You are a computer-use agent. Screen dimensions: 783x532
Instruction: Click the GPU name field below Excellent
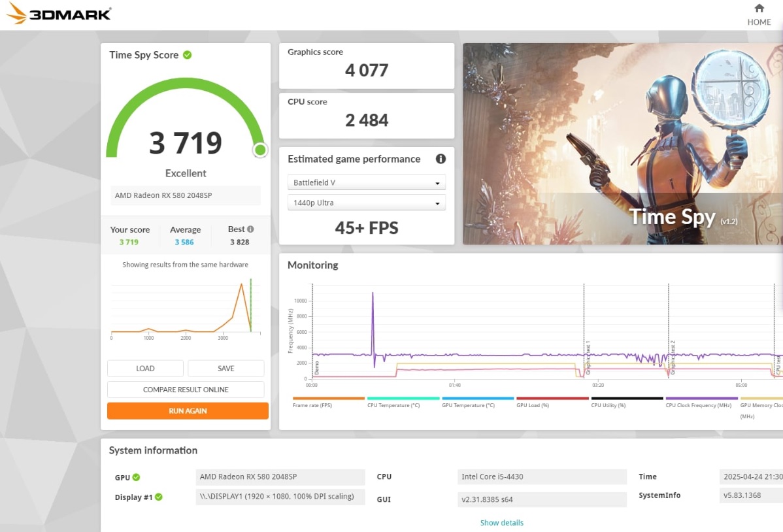[x=185, y=195]
